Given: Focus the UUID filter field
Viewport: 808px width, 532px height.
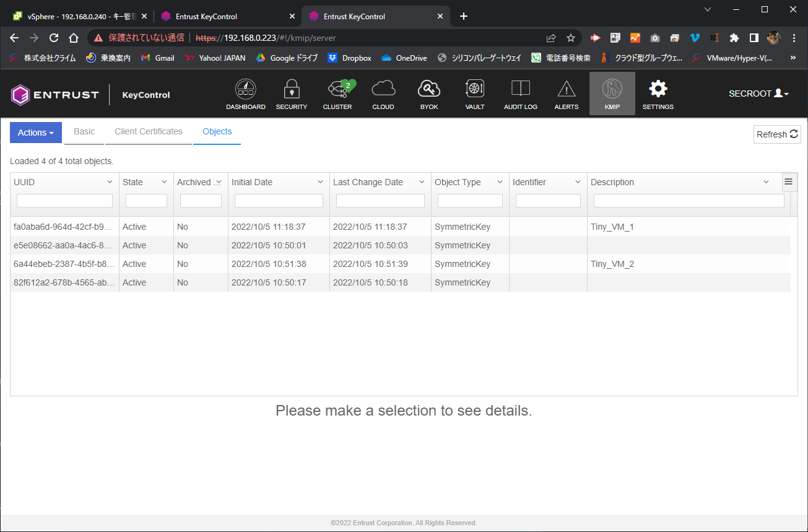Looking at the screenshot, I should [64, 201].
